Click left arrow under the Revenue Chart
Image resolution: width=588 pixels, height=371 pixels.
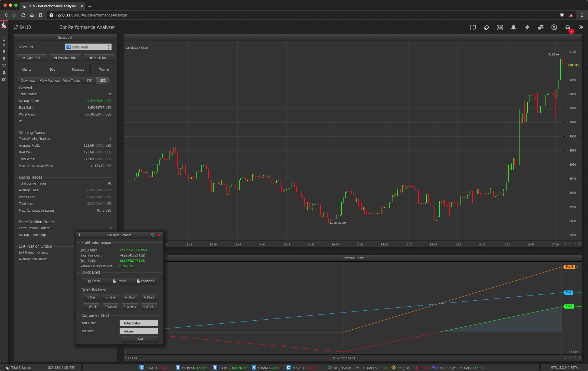click(570, 358)
